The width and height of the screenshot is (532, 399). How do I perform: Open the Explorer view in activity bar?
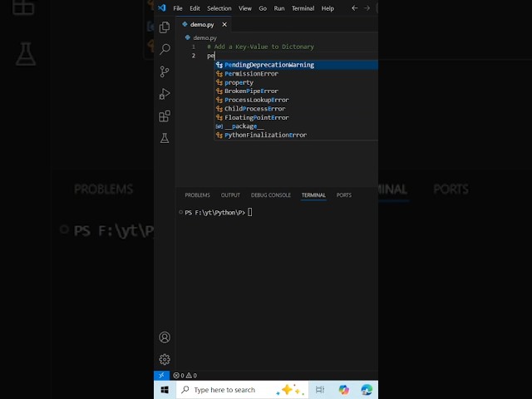[165, 27]
